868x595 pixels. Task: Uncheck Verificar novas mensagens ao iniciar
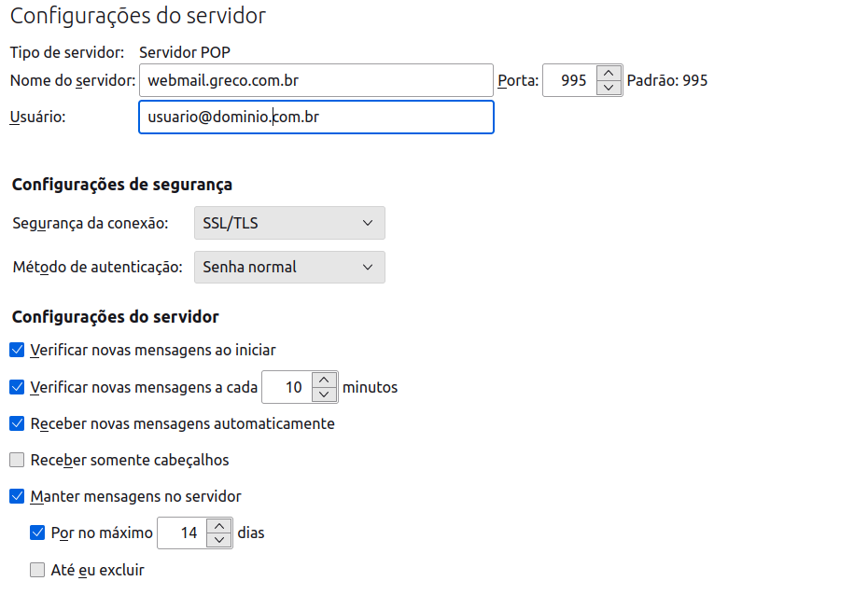point(17,350)
